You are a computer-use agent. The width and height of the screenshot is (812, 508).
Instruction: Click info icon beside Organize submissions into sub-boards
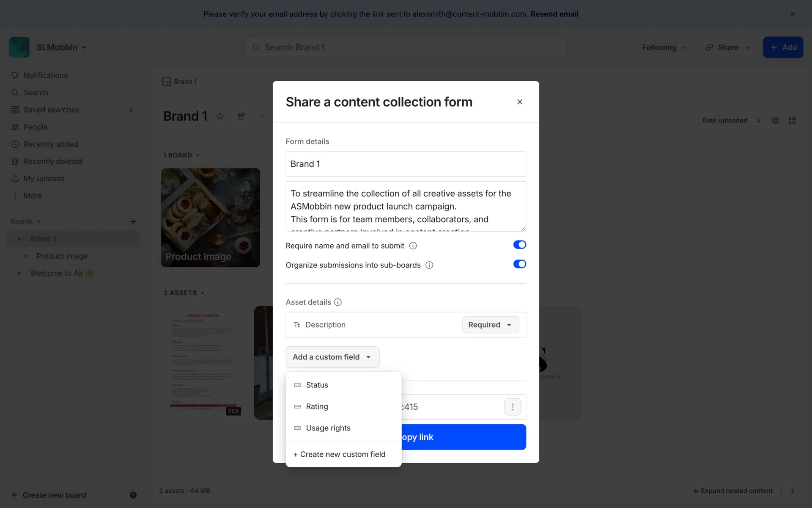click(x=429, y=265)
